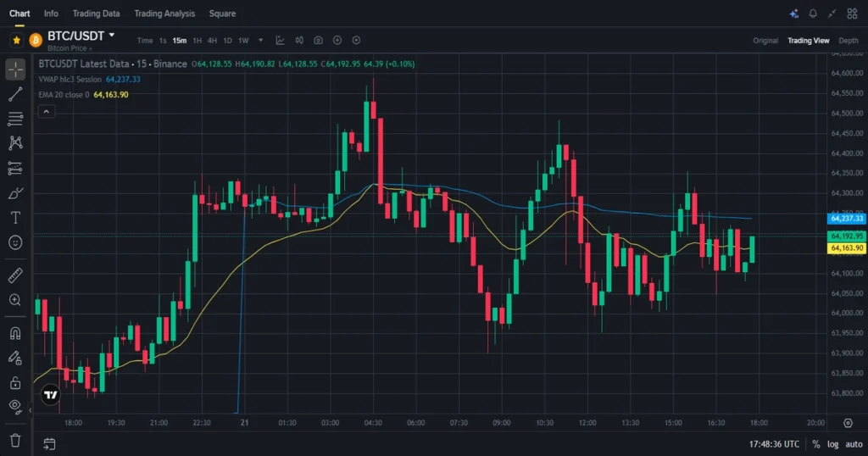Open the Bitcoin Price link
Screen dimensions: 868x456
tap(70, 48)
